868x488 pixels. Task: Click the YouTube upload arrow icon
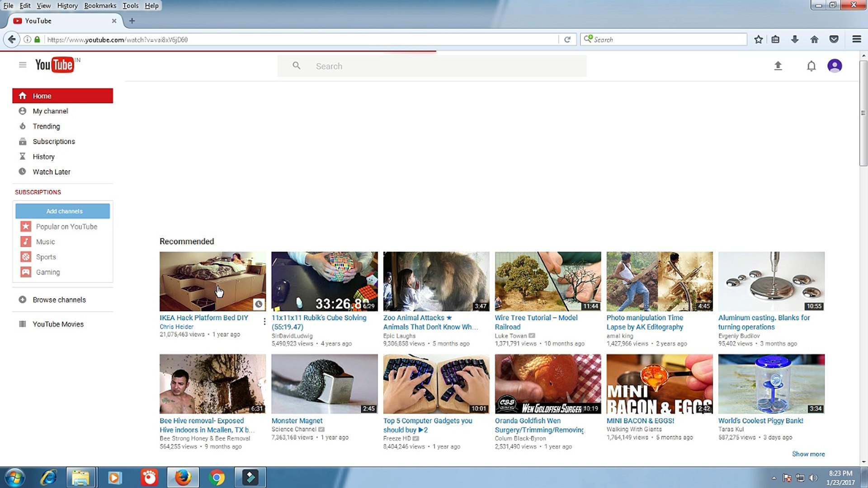pos(778,66)
